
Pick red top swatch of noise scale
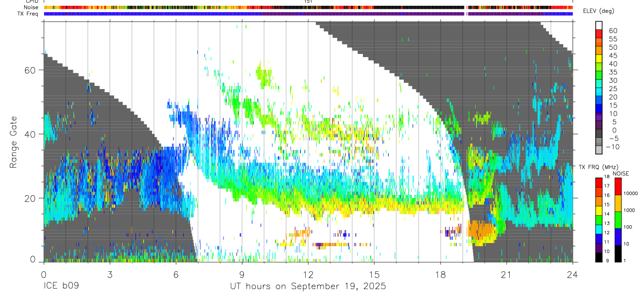pos(618,186)
